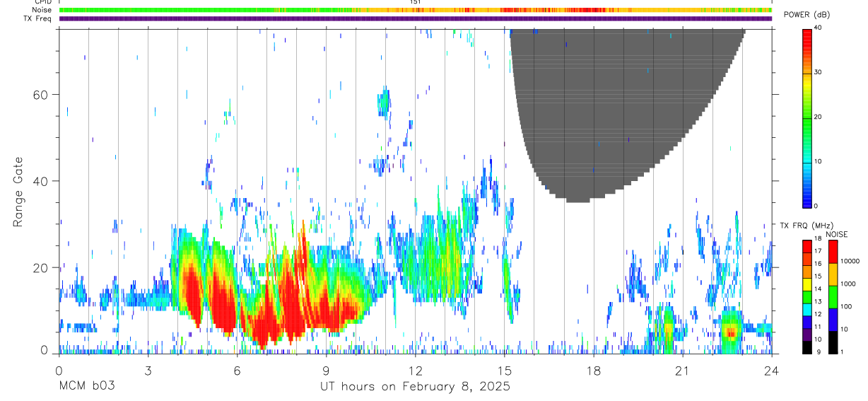Click the 'Range Gate' y-axis label

[18, 192]
